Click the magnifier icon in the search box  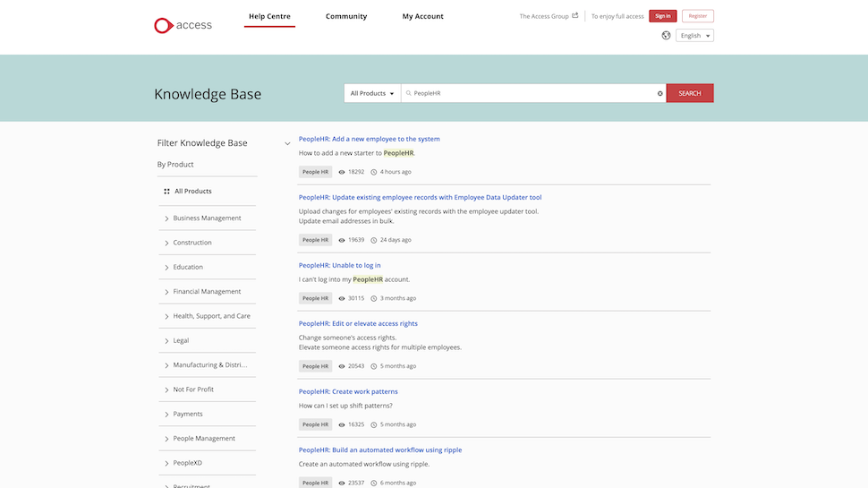pyautogui.click(x=409, y=93)
